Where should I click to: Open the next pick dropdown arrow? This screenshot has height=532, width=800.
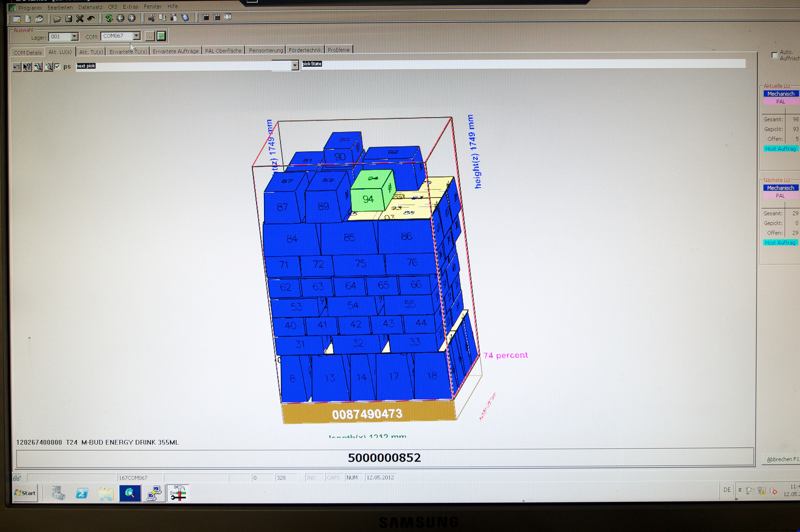click(295, 65)
